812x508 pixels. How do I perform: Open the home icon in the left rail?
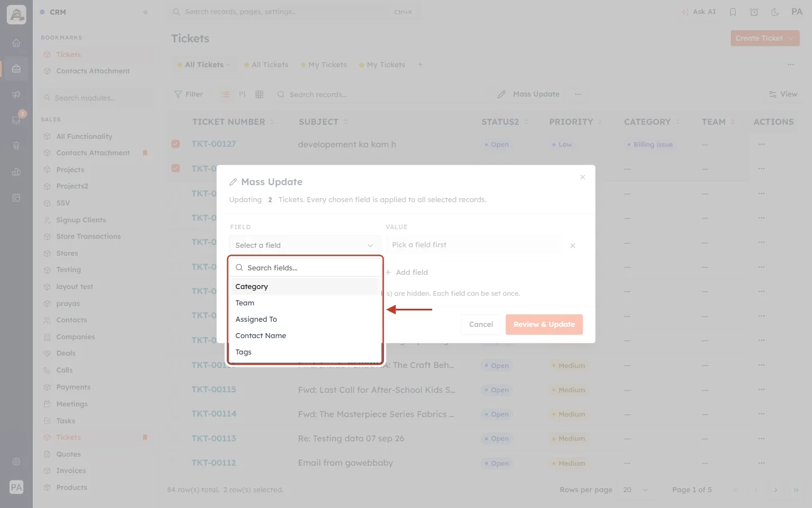click(x=16, y=43)
